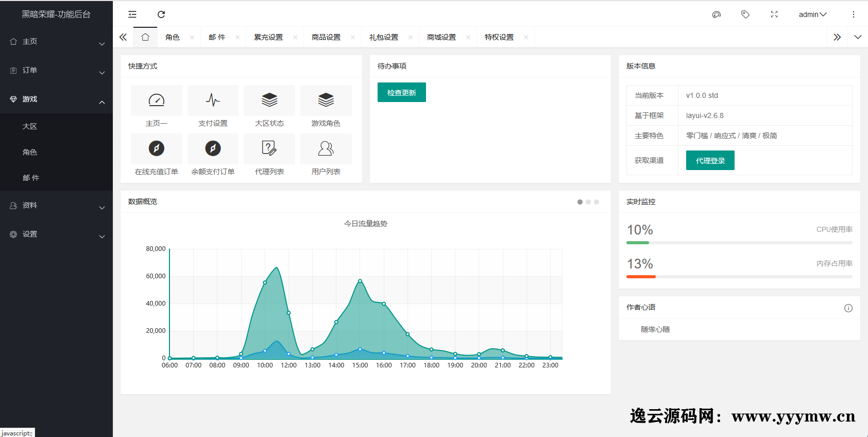Enter fullscreen with the expand icon
Viewport: 868px width, 437px height.
(x=774, y=14)
